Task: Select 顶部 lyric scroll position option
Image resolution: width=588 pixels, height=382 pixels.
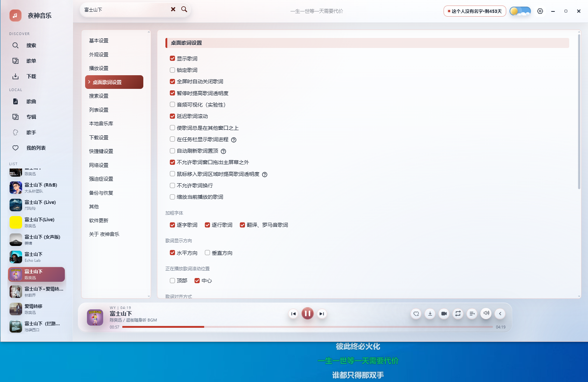Action: tap(172, 281)
